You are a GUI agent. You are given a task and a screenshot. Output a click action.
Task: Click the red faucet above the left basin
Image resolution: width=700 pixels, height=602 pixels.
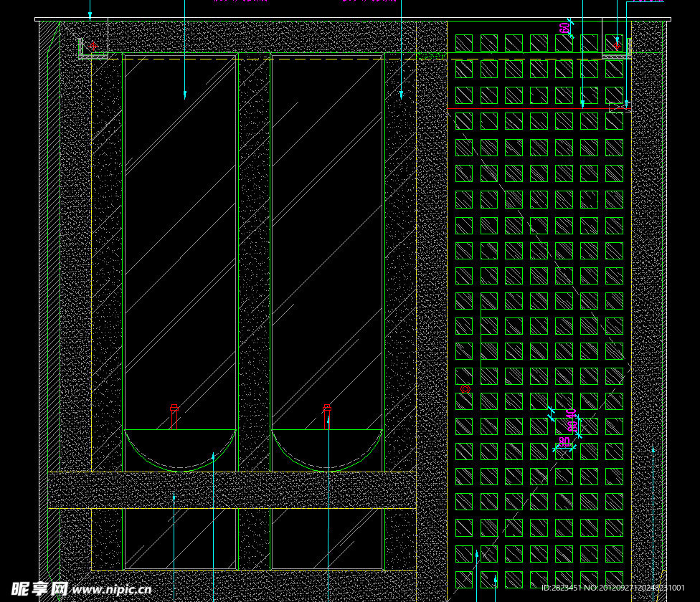(x=174, y=416)
